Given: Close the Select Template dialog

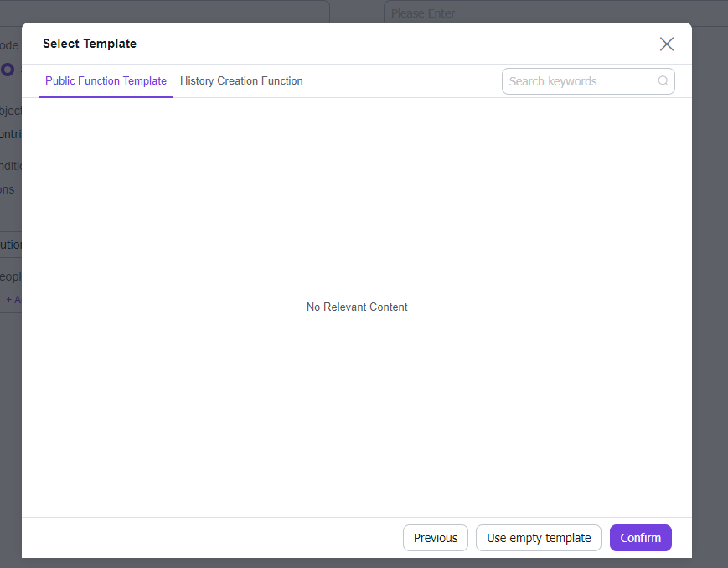Looking at the screenshot, I should pyautogui.click(x=667, y=44).
